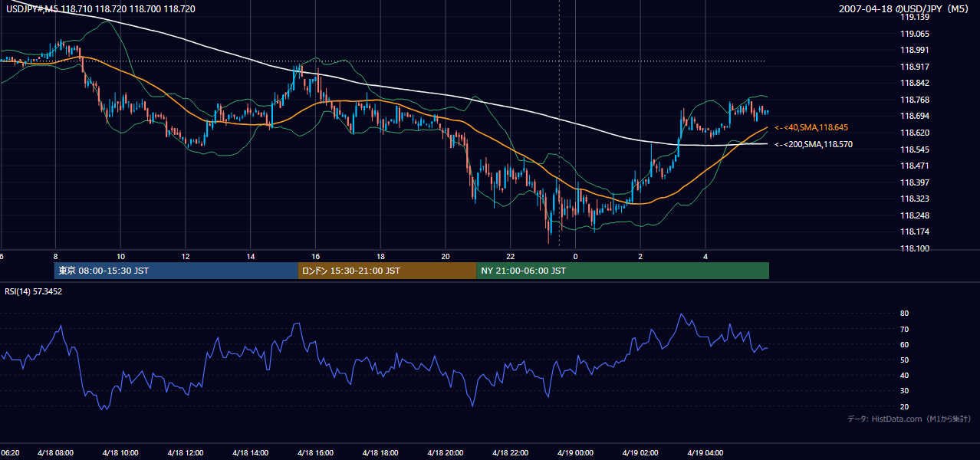Image resolution: width=980 pixels, height=460 pixels.
Task: Click price axis value 118.991
Action: click(915, 50)
